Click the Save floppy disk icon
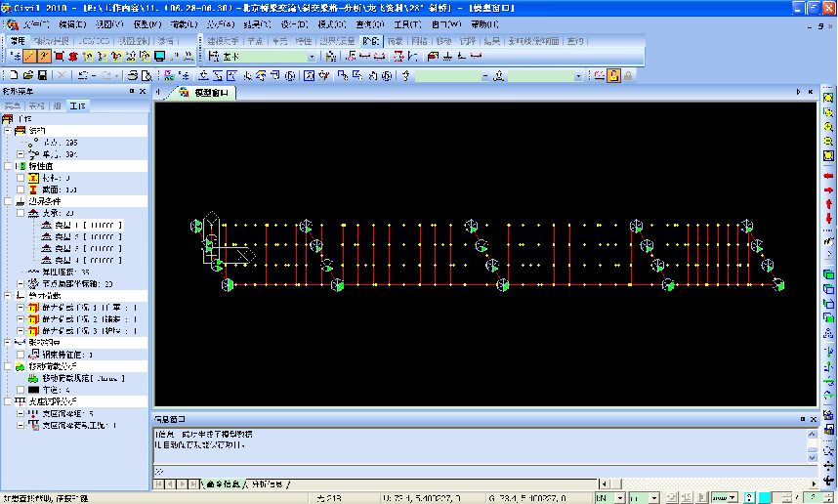This screenshot has height=504, width=838. click(42, 75)
